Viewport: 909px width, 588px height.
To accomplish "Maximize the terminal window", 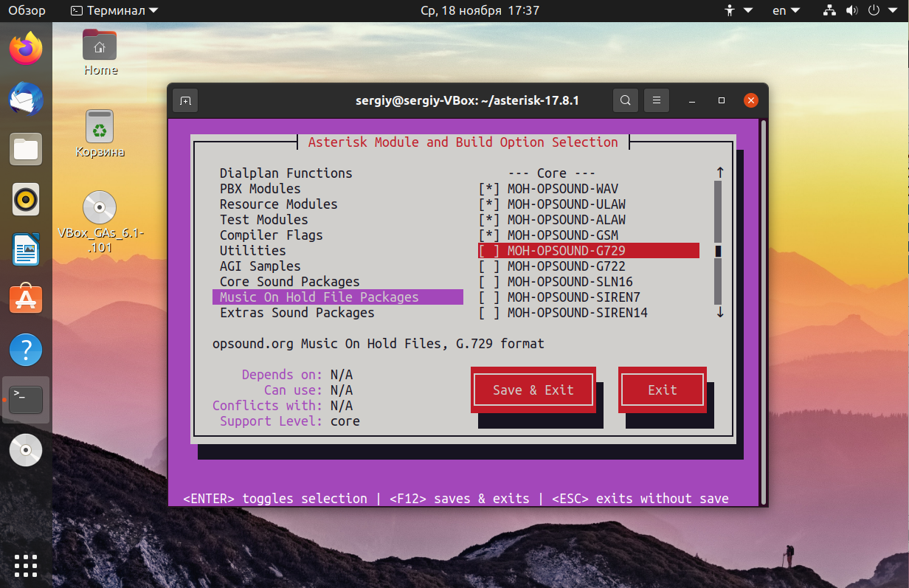I will click(x=722, y=100).
